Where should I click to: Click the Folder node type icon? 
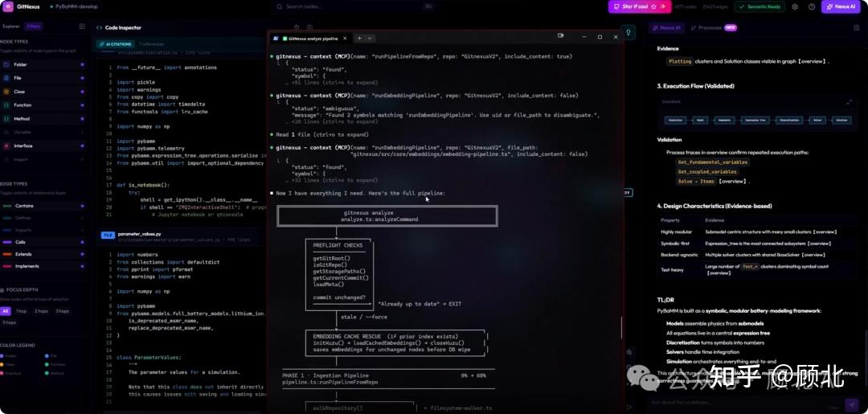6,65
